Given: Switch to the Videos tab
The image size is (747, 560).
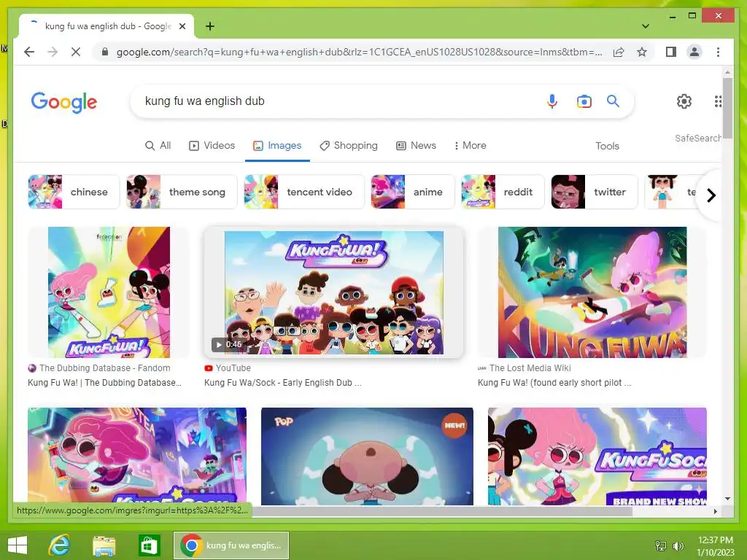Looking at the screenshot, I should coord(212,146).
